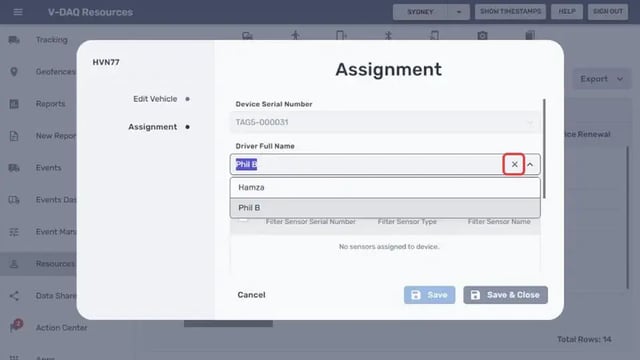Click the clipboard tab icon above dialog
The width and height of the screenshot is (640, 360).
point(530,35)
